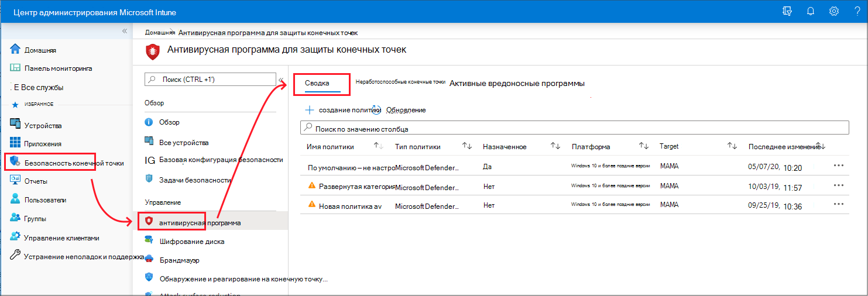
Task: Click the 11:57 timestamp cell
Action: [x=792, y=187]
